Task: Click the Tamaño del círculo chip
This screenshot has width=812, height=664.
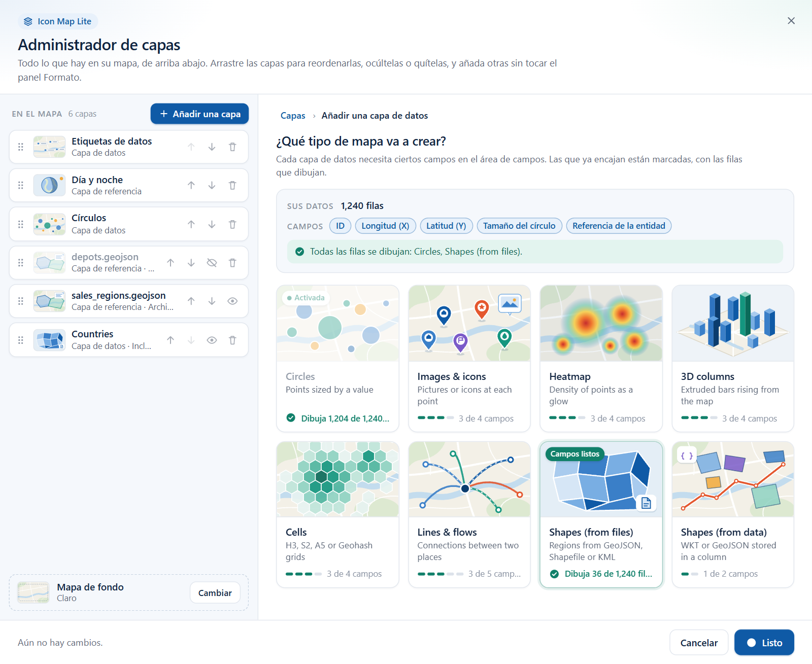Action: (520, 226)
